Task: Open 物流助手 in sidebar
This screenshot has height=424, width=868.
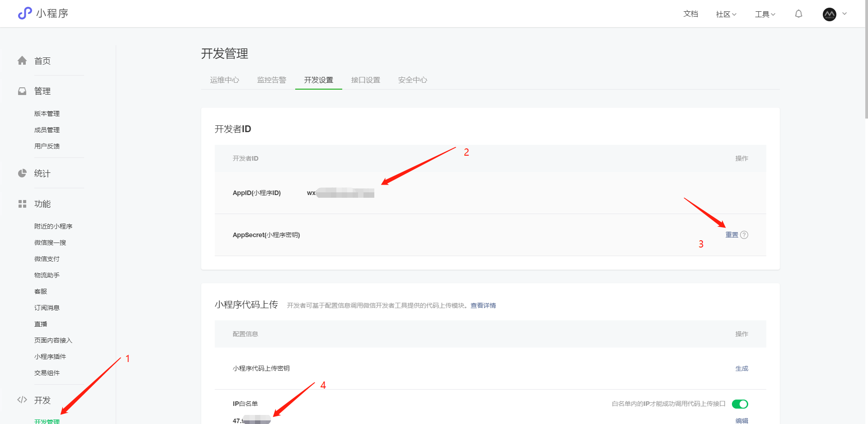Action: coord(47,275)
